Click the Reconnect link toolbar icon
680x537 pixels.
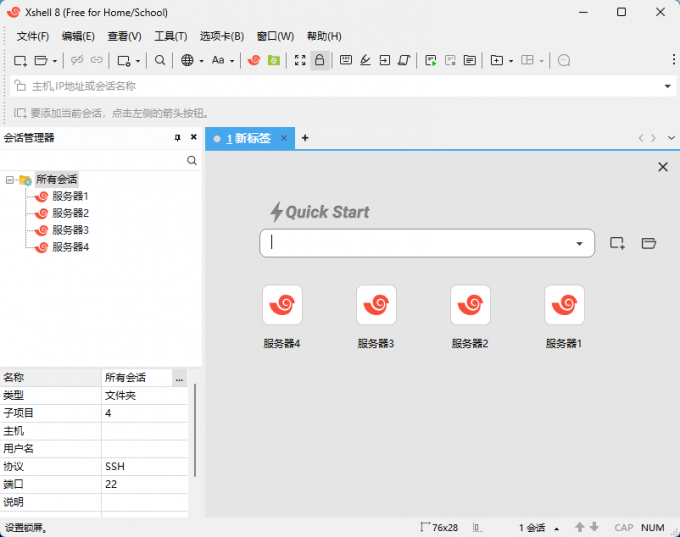[96, 60]
